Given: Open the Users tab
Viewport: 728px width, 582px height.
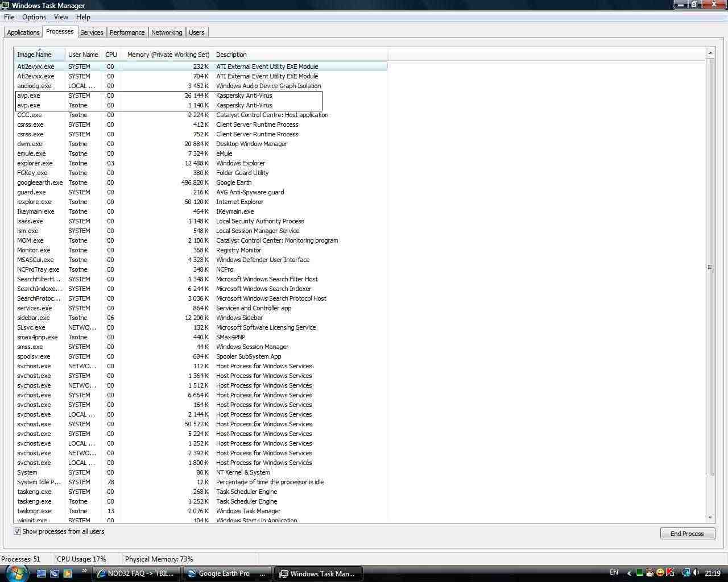Looking at the screenshot, I should [x=197, y=32].
